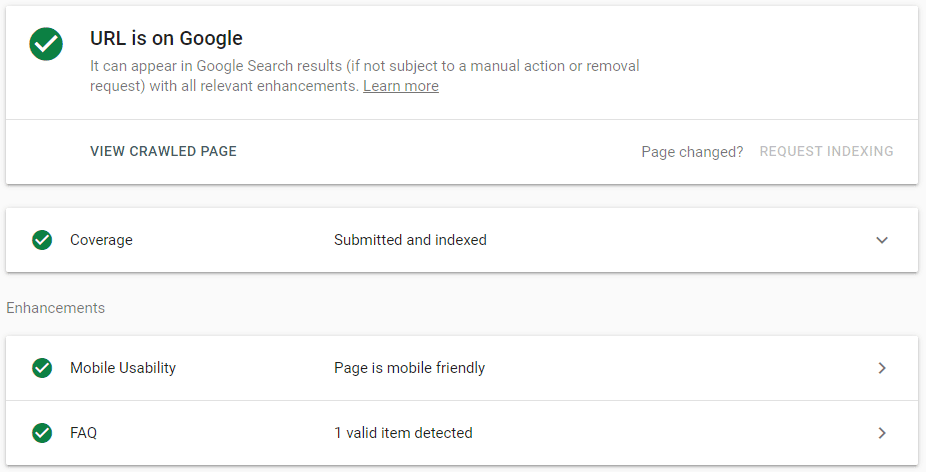Click the green check icon next to Mobile Usability

[x=42, y=368]
